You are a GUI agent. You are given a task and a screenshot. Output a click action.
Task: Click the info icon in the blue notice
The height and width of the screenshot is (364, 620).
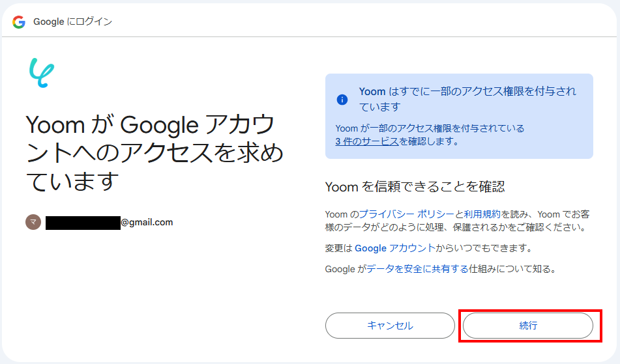click(x=342, y=100)
